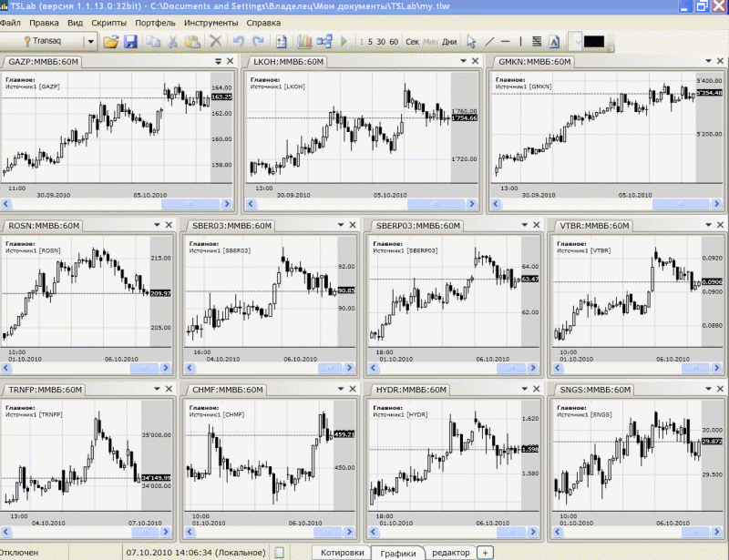Click the Cut scissors icon
This screenshot has height=560, width=729.
point(172,42)
